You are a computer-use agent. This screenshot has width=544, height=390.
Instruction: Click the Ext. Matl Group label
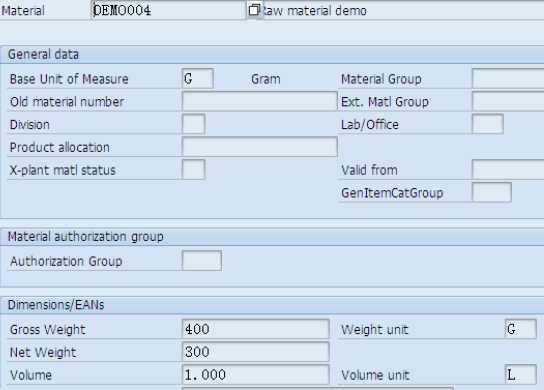(385, 102)
